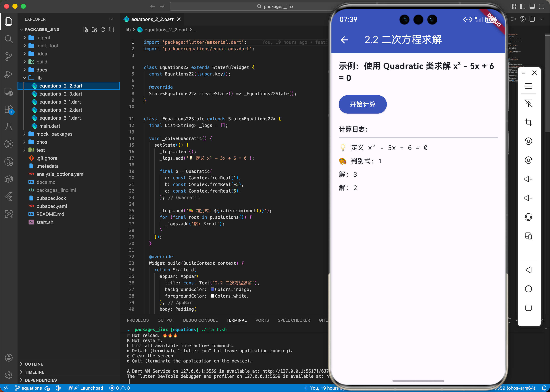Open the Source Control view

(x=9, y=57)
